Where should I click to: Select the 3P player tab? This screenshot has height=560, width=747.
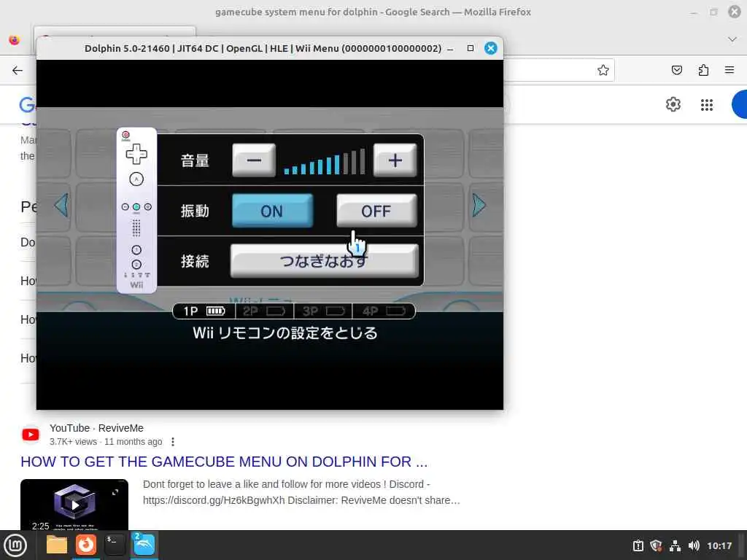click(323, 311)
